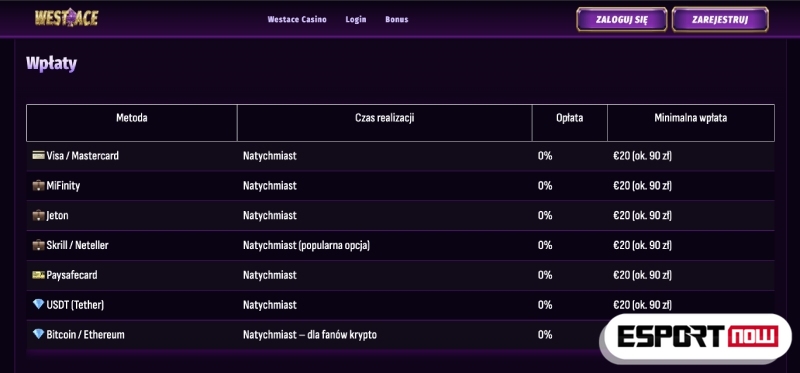Select Natychmiast in the USDT (Tether) row
This screenshot has width=800, height=373.
pos(269,305)
